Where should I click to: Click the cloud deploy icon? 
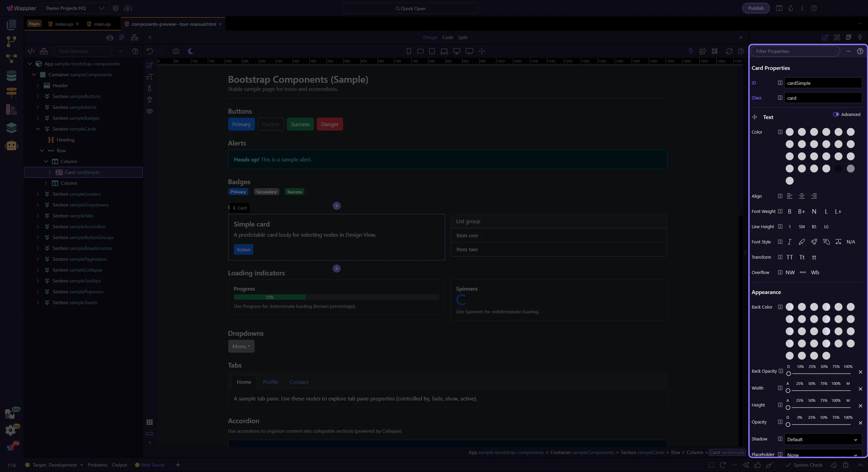[128, 8]
